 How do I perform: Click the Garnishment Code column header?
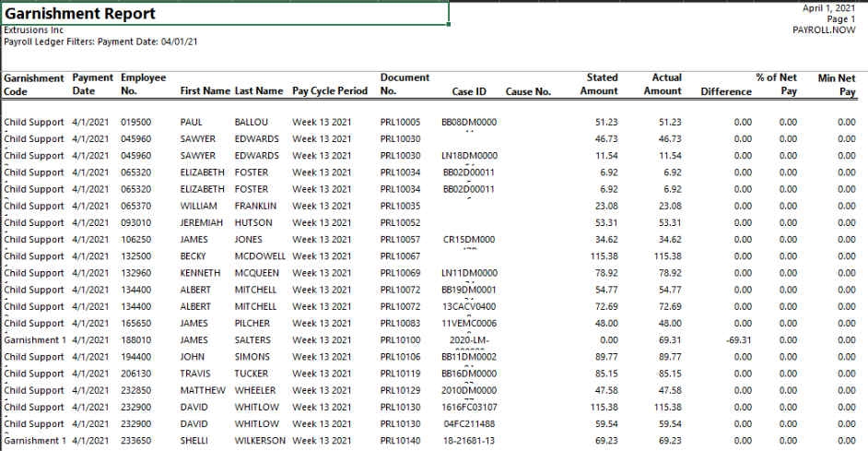[x=34, y=85]
